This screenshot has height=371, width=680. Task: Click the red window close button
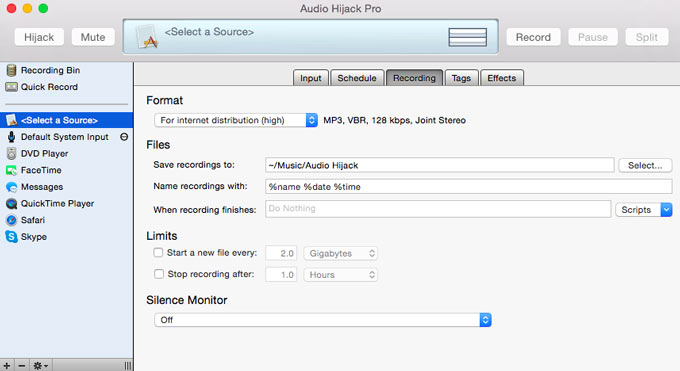[x=12, y=8]
